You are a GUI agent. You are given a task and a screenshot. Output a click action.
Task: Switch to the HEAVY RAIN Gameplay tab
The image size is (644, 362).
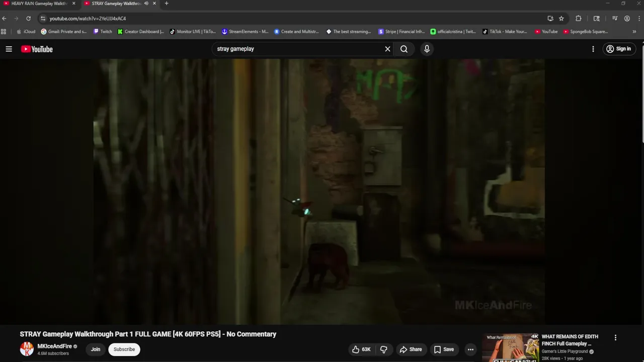pos(39,4)
